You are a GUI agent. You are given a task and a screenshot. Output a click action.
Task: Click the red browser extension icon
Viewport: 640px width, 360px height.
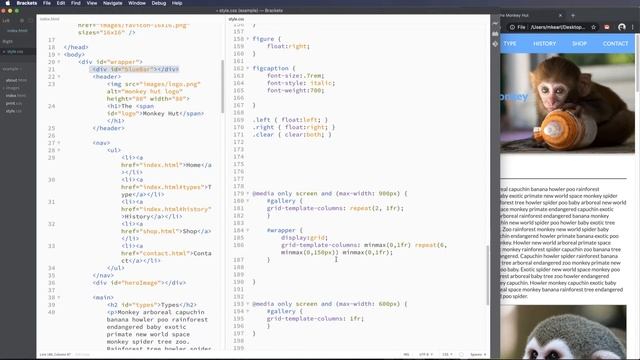pyautogui.click(x=607, y=27)
